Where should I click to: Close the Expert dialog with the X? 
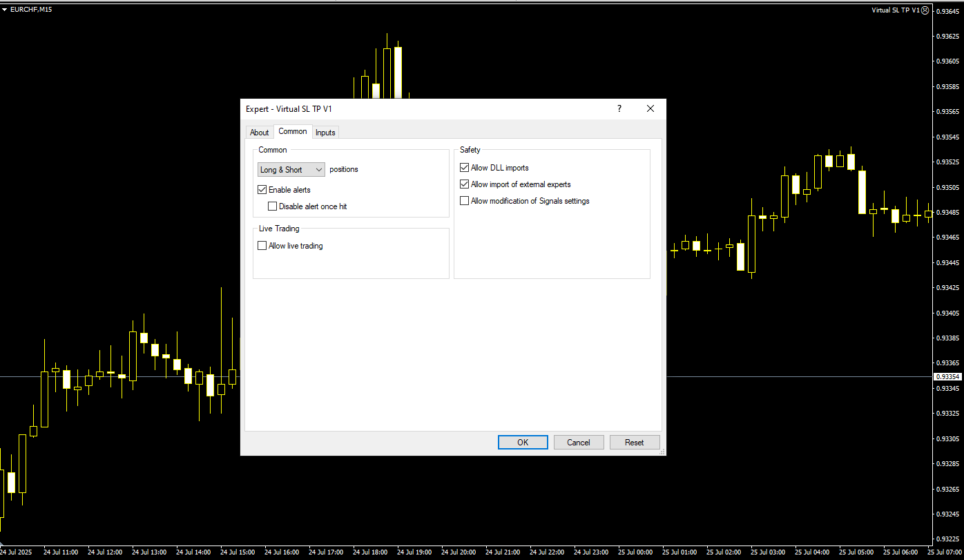650,109
